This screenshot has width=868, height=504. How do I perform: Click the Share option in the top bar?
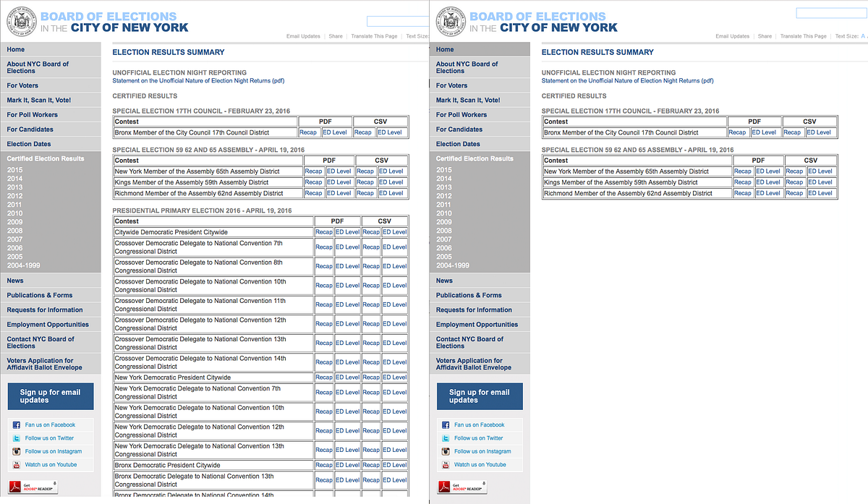pos(336,36)
